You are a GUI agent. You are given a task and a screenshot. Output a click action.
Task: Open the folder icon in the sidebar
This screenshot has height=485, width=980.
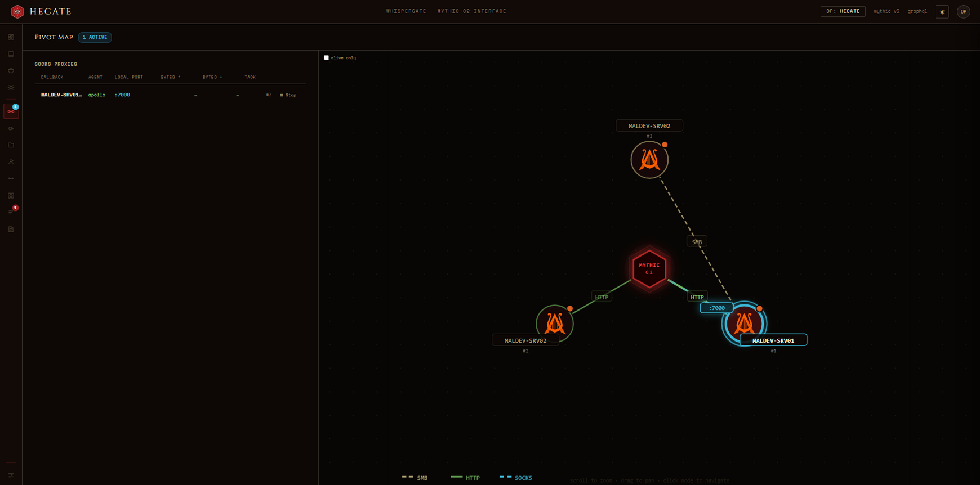pyautogui.click(x=11, y=145)
